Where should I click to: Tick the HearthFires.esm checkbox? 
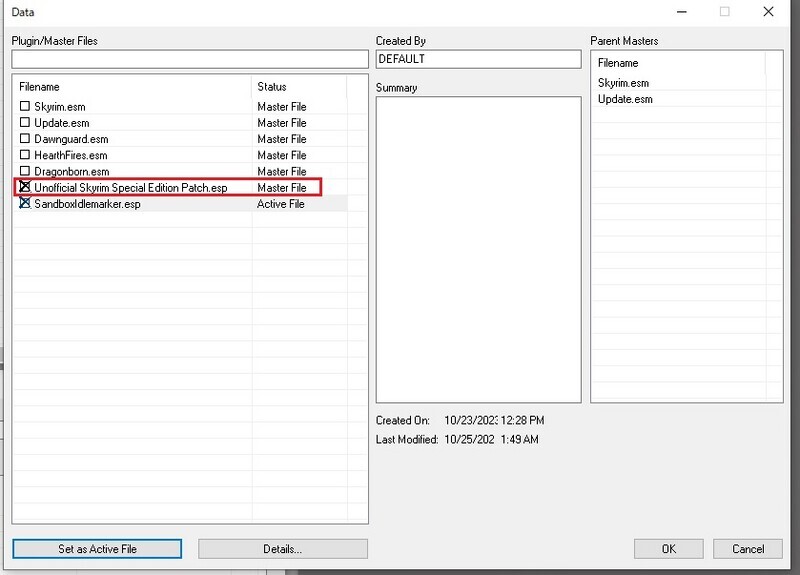(24, 155)
